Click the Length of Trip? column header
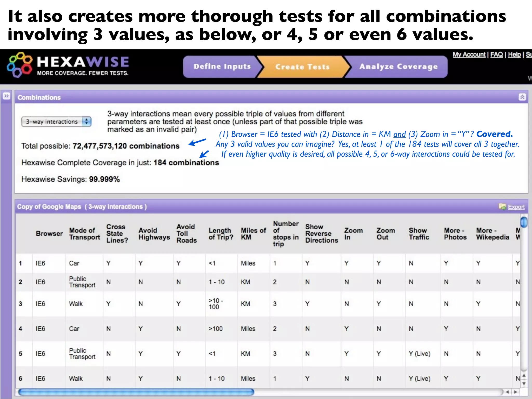 (x=221, y=234)
